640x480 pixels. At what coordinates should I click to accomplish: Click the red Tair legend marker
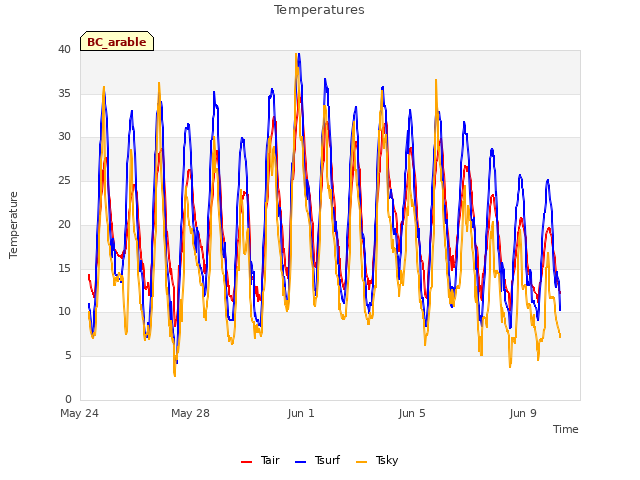click(x=247, y=462)
